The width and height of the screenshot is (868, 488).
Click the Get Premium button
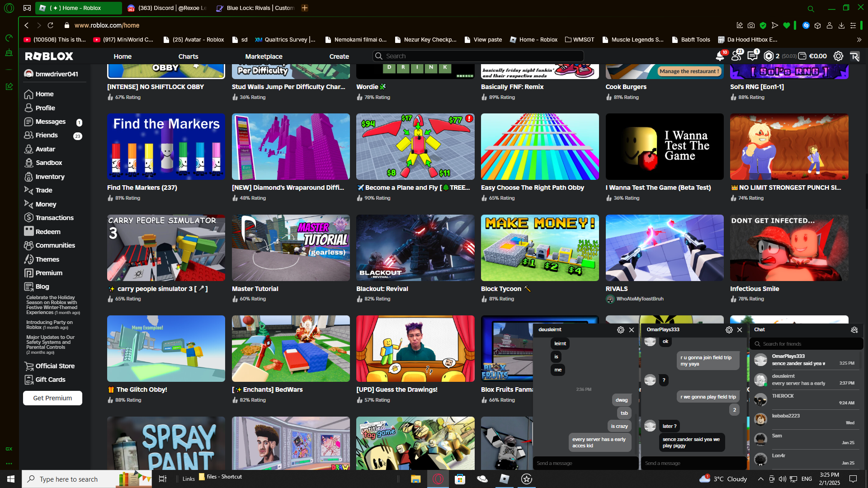52,398
